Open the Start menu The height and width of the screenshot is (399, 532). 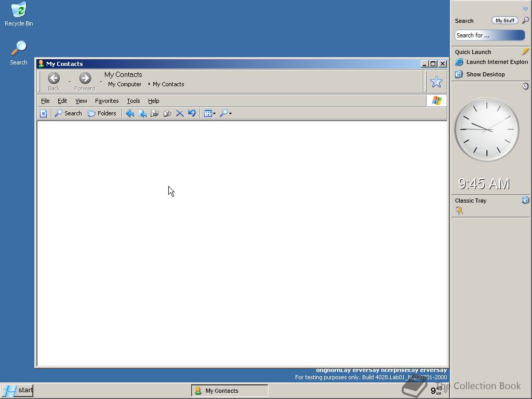pyautogui.click(x=17, y=391)
